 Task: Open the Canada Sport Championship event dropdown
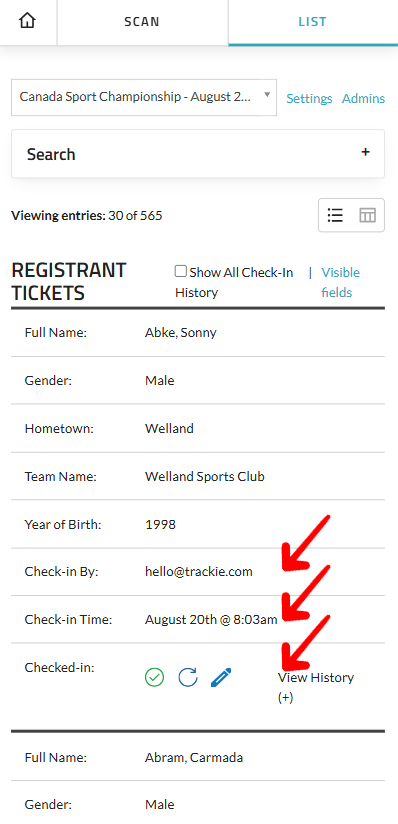[x=144, y=97]
